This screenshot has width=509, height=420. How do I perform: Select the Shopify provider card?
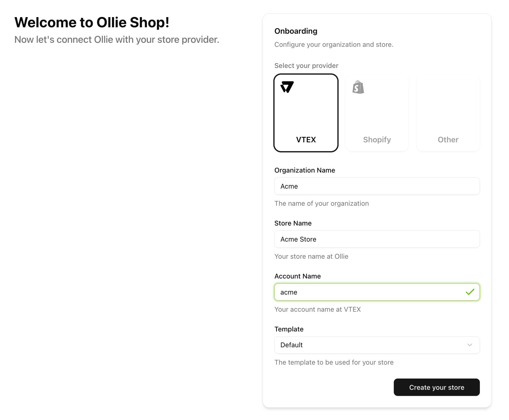[377, 113]
